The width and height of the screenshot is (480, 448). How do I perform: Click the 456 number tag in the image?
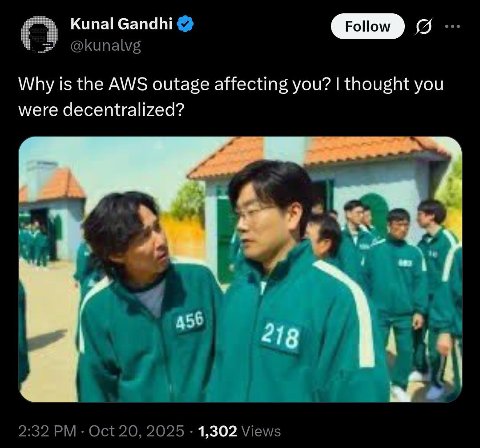[190, 322]
